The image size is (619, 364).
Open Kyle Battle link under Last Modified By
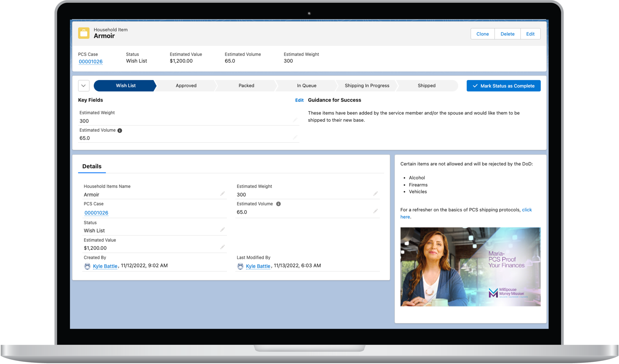point(258,266)
